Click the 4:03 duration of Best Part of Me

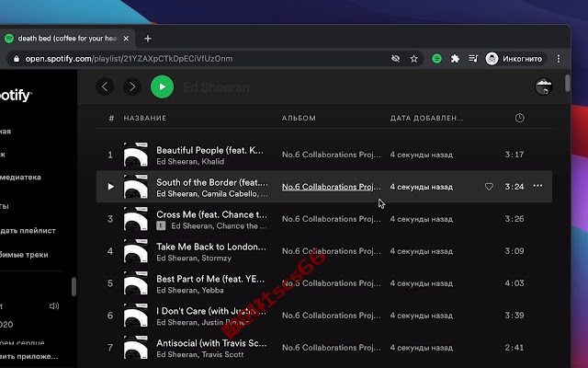(x=514, y=283)
